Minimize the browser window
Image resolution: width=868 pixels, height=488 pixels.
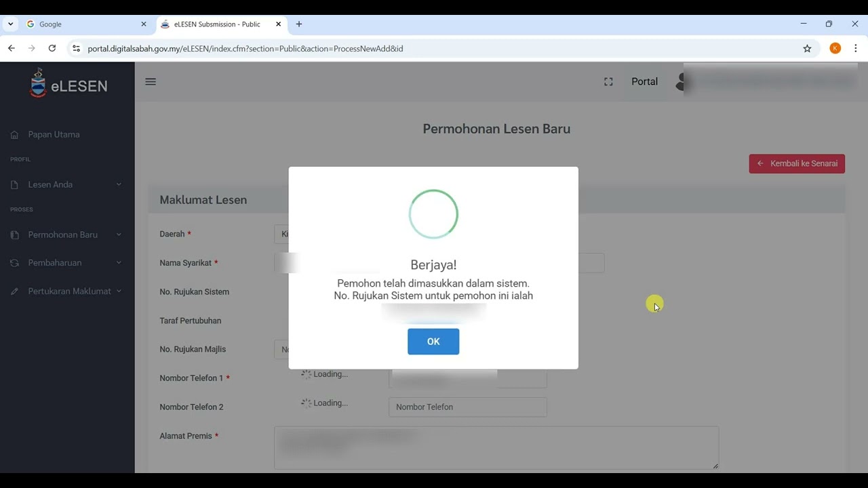click(804, 24)
